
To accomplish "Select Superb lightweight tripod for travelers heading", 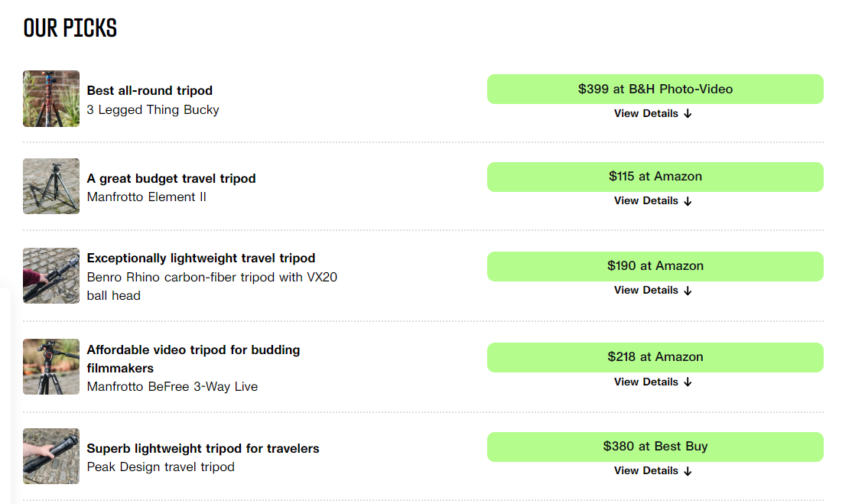I will (x=203, y=449).
